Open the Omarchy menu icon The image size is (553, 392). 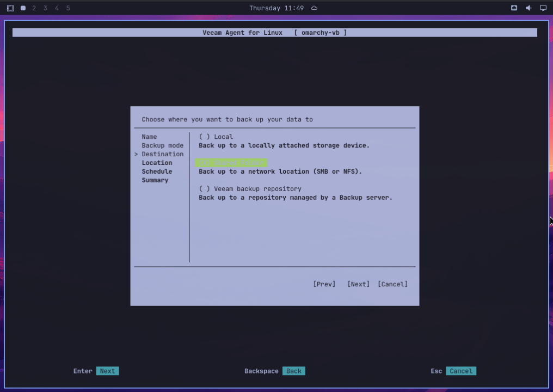click(x=10, y=8)
